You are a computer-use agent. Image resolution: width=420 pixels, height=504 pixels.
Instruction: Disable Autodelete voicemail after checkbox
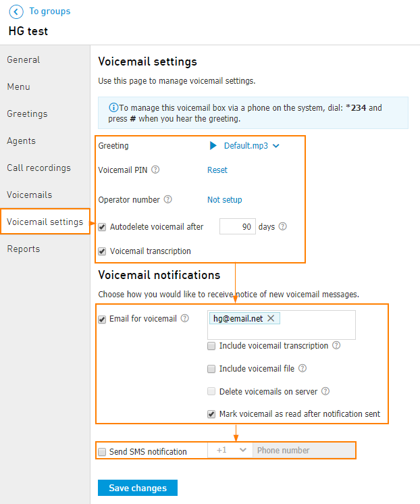click(x=102, y=227)
